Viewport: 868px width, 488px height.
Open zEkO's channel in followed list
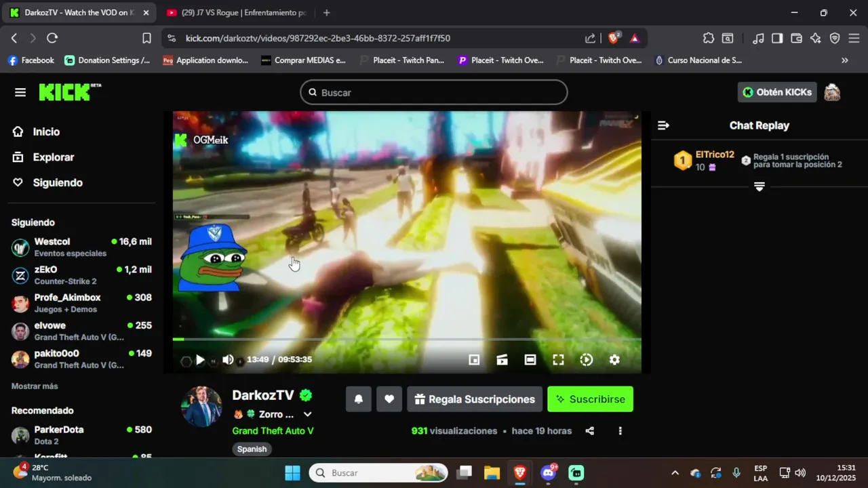pos(81,274)
